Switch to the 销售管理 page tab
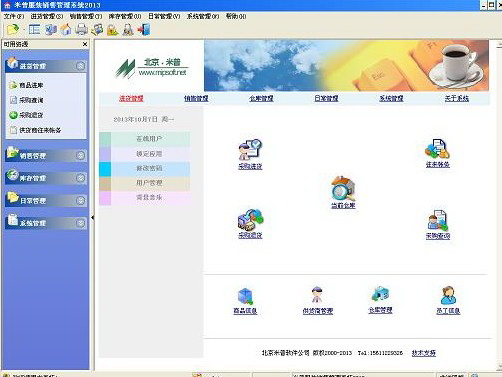 point(196,98)
